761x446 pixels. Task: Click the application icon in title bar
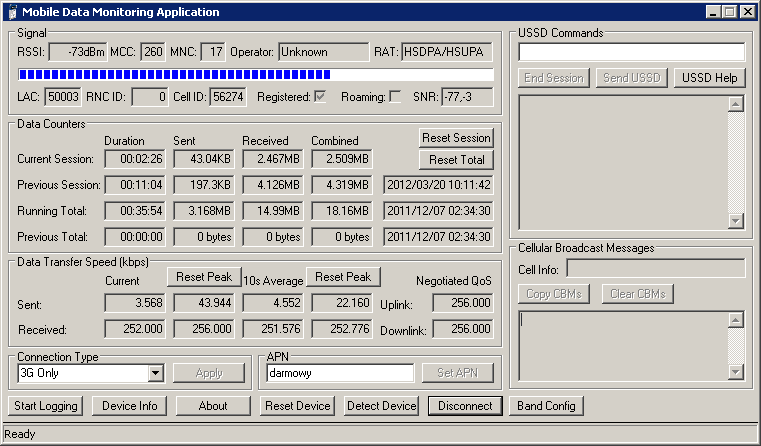11,12
